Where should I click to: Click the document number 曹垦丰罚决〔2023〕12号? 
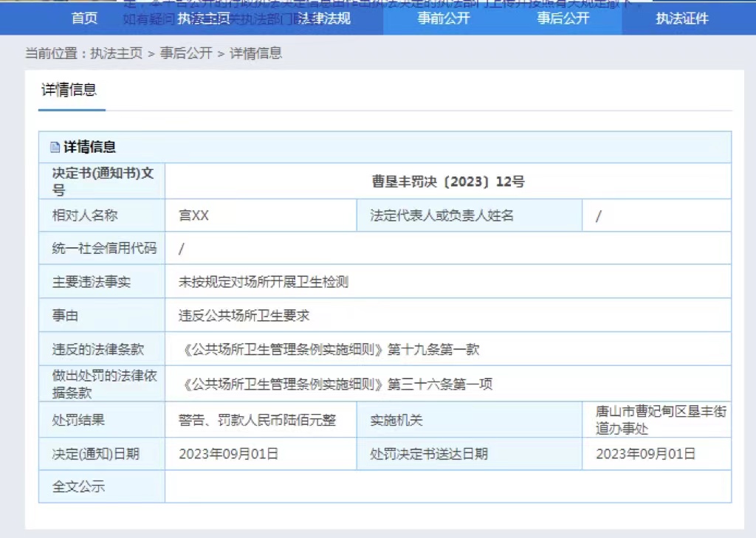pyautogui.click(x=448, y=182)
